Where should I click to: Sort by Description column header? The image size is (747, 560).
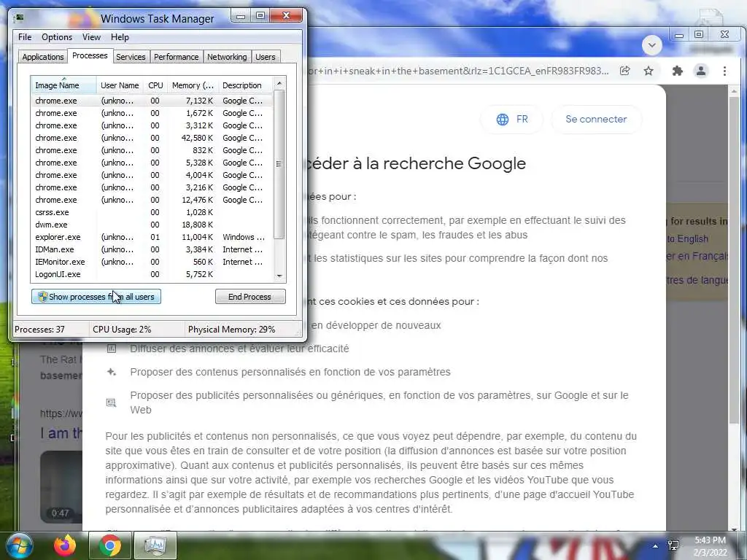coord(245,85)
